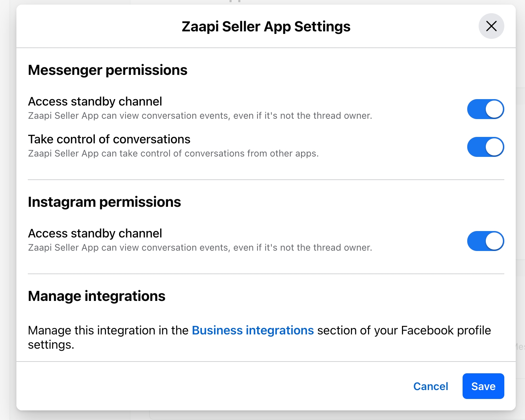Click Messenger standby channel description text

(x=200, y=116)
